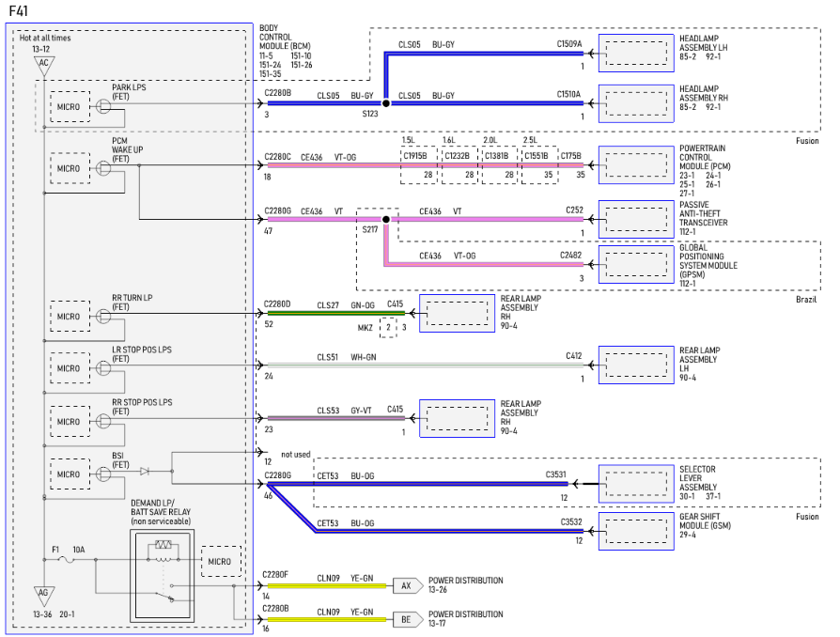Click the LR STOP POS LPS FET symbol
Image resolution: width=840 pixels, height=637 pixels.
pyautogui.click(x=103, y=368)
